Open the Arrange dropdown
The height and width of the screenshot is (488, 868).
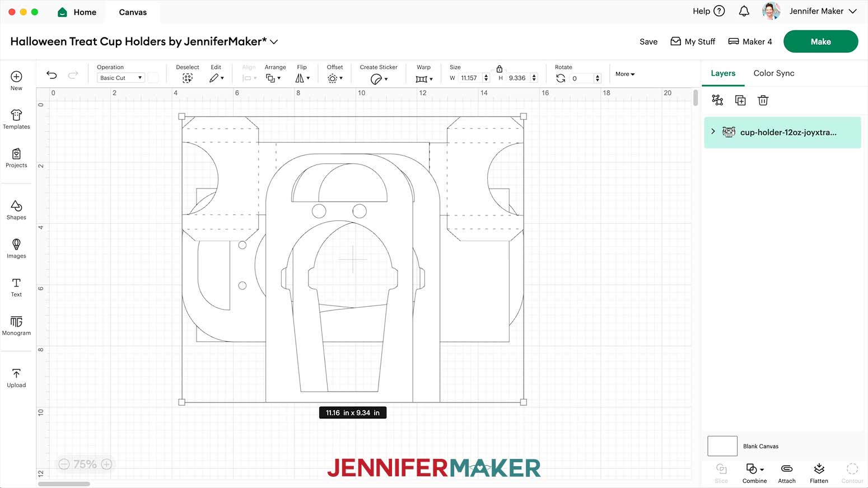[x=273, y=78]
